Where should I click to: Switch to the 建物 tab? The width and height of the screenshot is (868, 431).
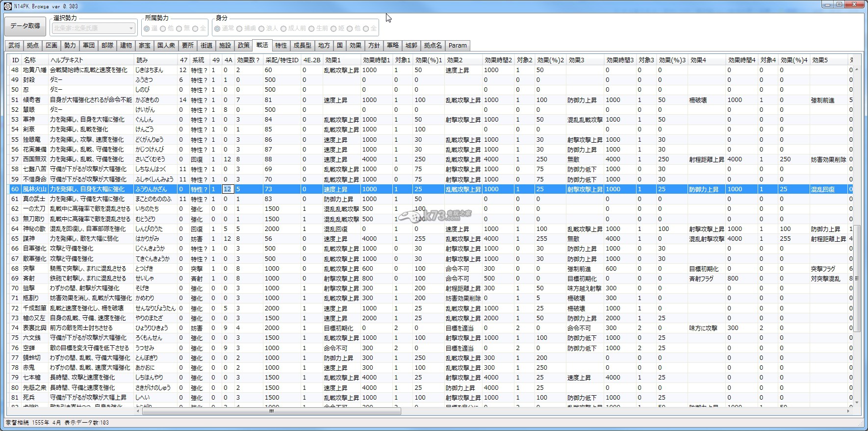click(x=126, y=46)
